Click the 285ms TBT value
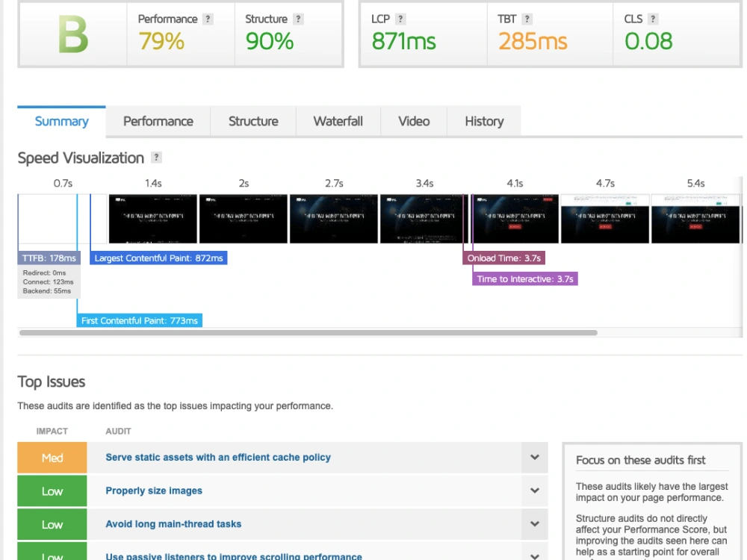Image resolution: width=747 pixels, height=560 pixels. coord(533,41)
